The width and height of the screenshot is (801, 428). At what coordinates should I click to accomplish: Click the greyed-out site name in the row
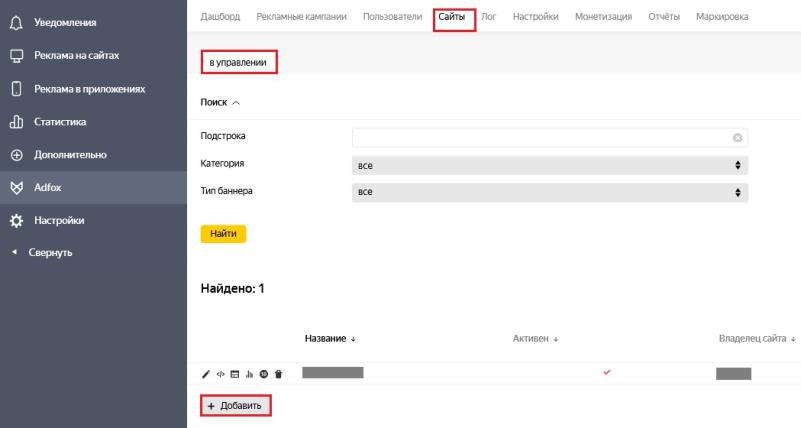(333, 372)
